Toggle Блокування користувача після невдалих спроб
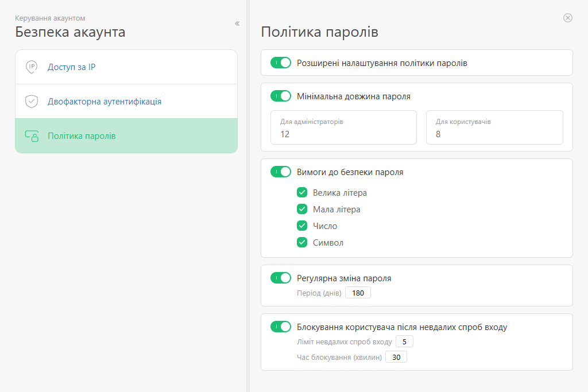This screenshot has width=588, height=392. 281,327
